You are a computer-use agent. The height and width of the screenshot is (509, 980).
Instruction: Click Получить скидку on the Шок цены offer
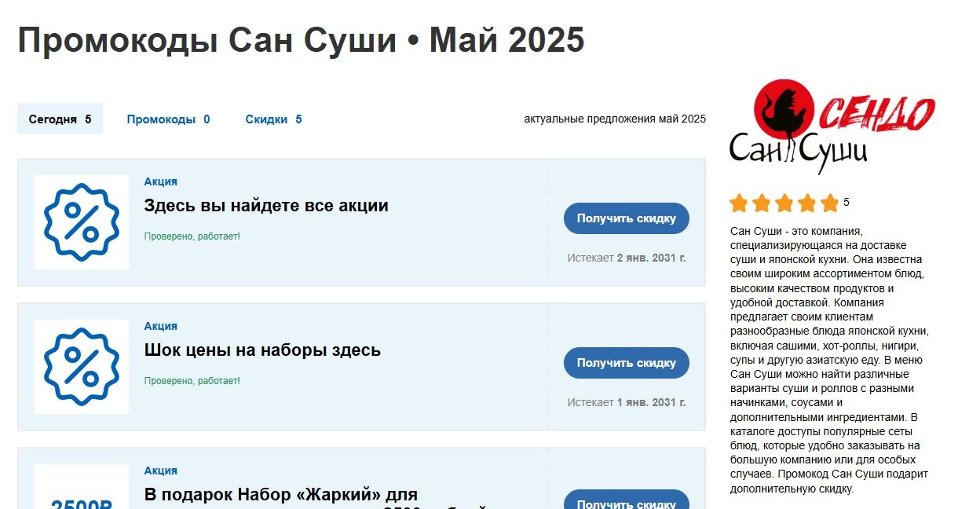click(x=626, y=363)
